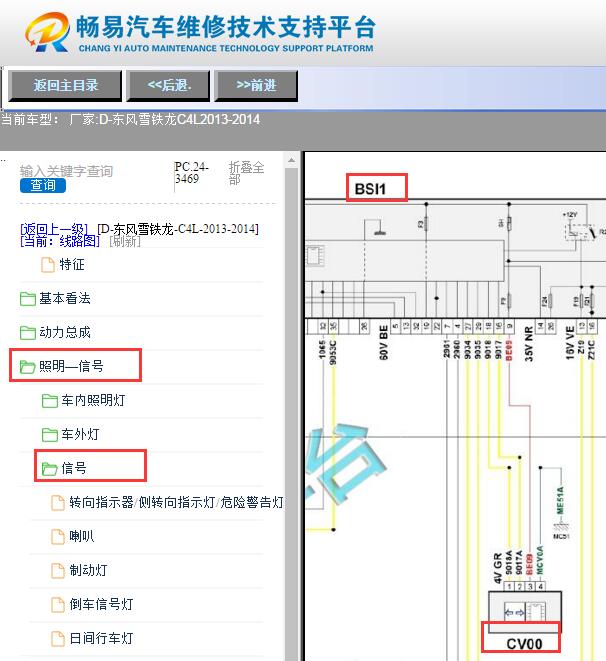
Task: Click the D-东风雪铁龙-C4L-2013-2014 path text
Action: coord(178,229)
